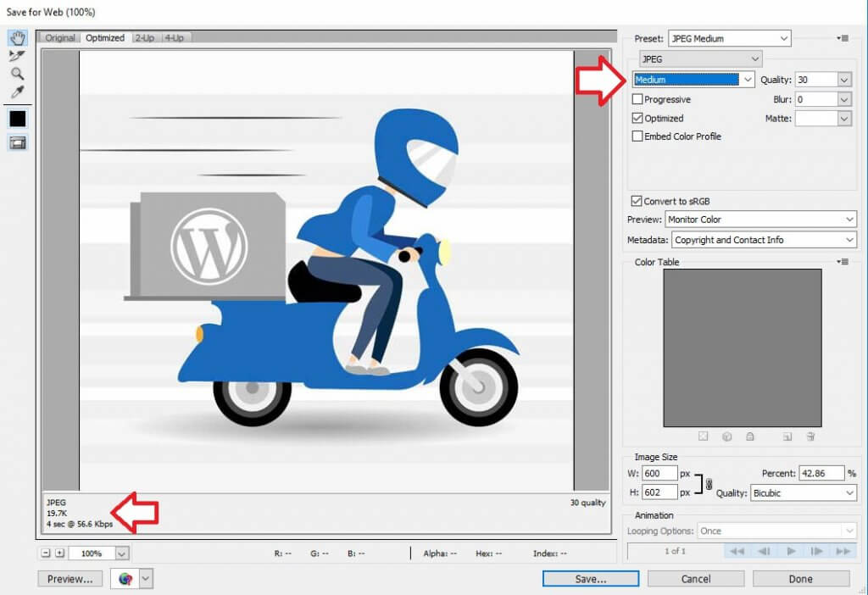Play the animation
Screen dimensions: 868x595
tap(791, 551)
